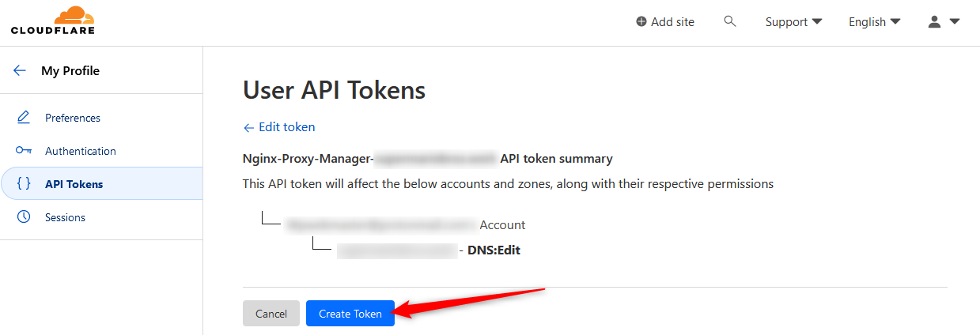The image size is (980, 335).
Task: Click the Add site link
Action: pyautogui.click(x=672, y=22)
